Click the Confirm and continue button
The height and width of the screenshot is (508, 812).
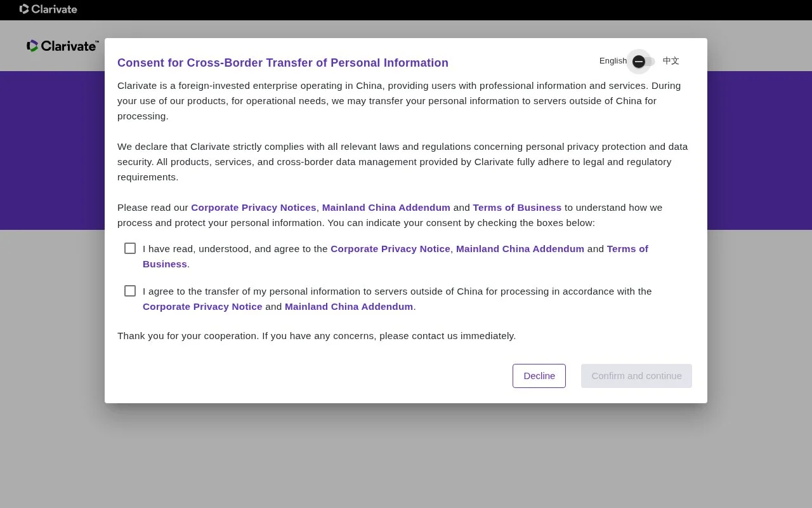click(636, 376)
